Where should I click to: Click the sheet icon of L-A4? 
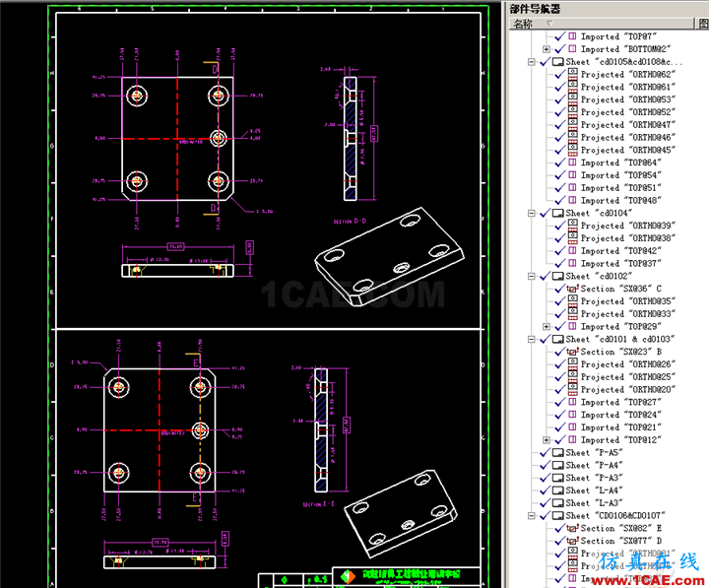(x=558, y=490)
